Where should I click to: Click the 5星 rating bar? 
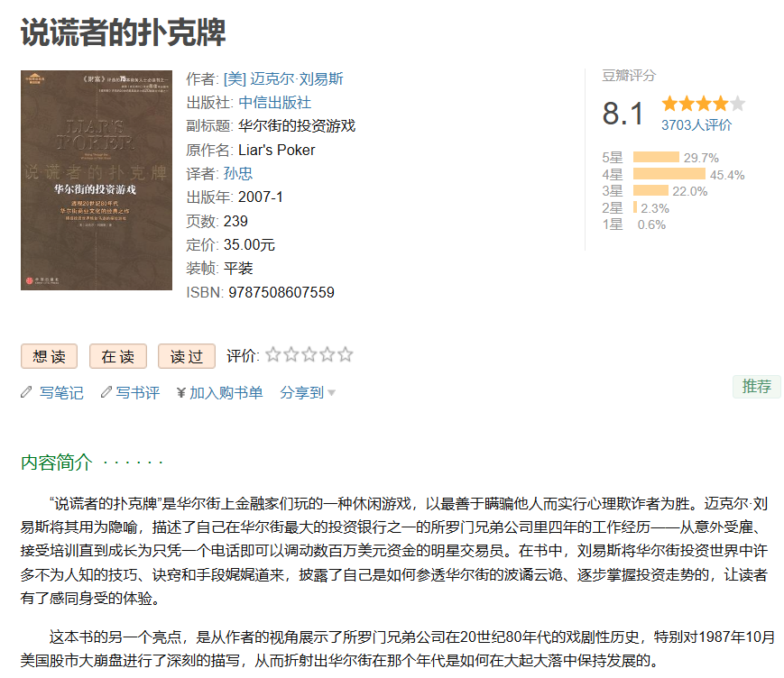click(x=656, y=158)
